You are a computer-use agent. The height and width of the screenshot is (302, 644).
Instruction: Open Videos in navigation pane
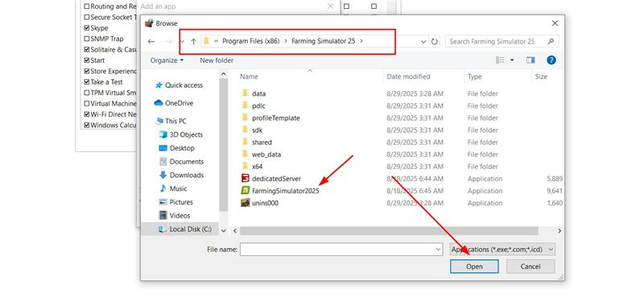point(175,215)
